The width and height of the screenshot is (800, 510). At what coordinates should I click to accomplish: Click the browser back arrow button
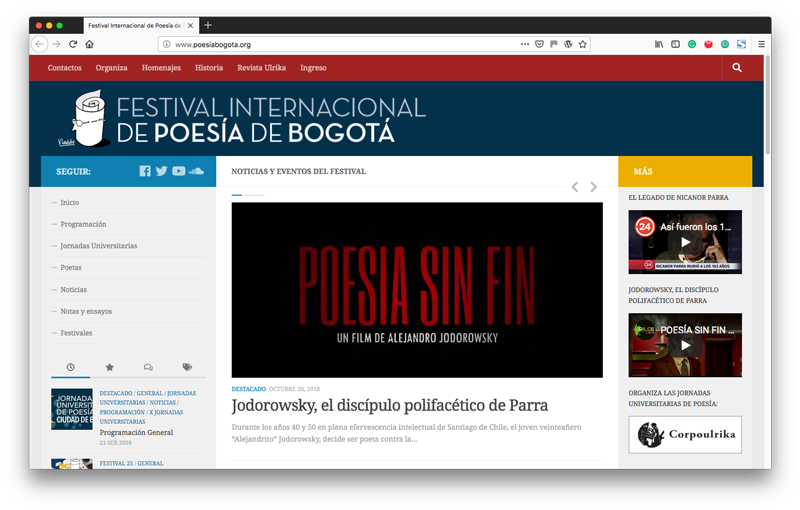39,44
